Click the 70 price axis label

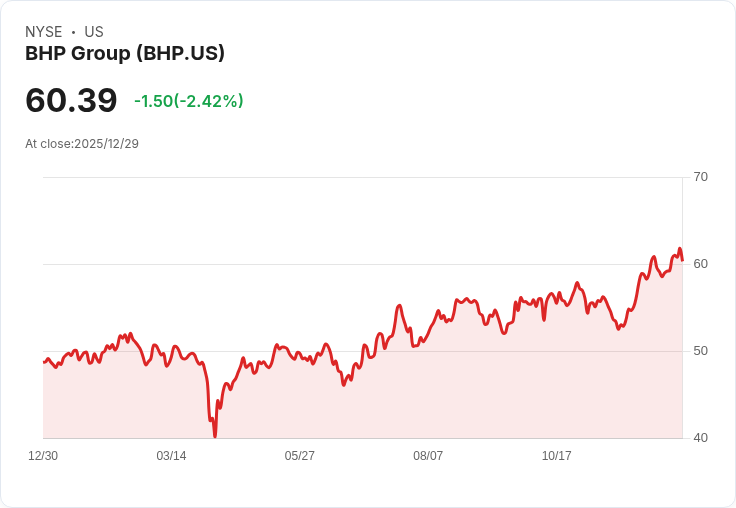point(700,177)
